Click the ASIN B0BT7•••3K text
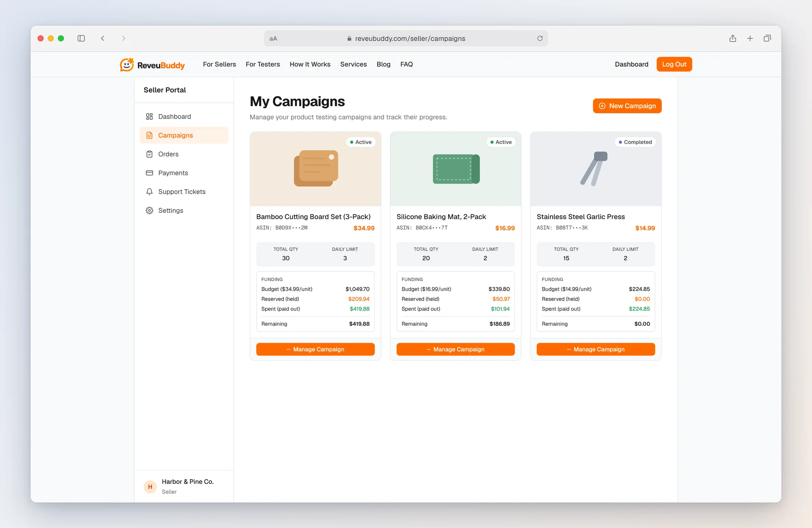 point(562,228)
